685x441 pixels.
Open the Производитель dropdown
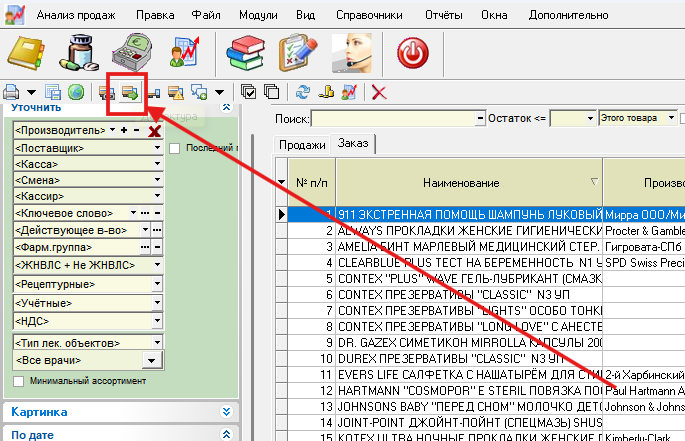coord(112,130)
